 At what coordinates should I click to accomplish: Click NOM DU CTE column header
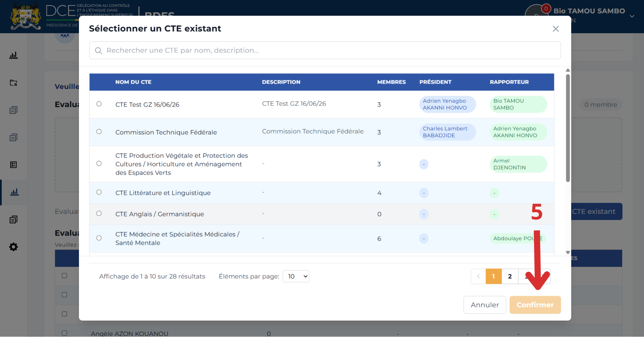[x=133, y=82]
